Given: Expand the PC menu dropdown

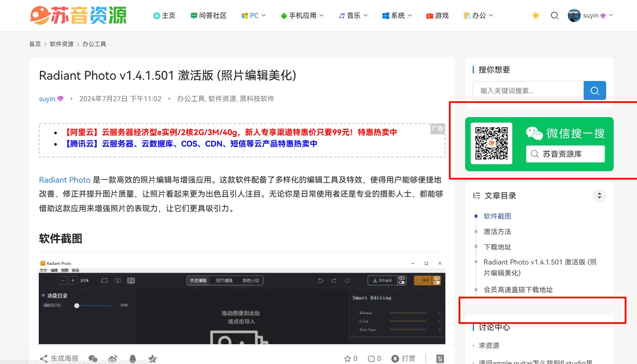Looking at the screenshot, I should [x=254, y=15].
